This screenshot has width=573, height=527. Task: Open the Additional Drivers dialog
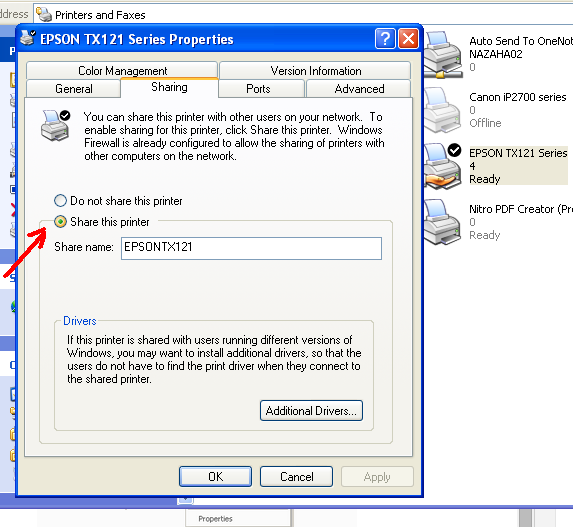tap(311, 411)
